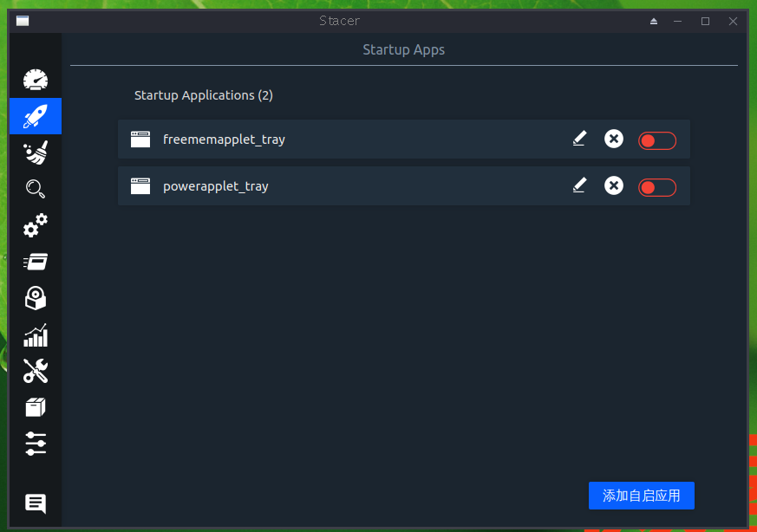Edit the powerapplet_tray startup entry
Image resolution: width=757 pixels, height=532 pixels.
pos(579,185)
